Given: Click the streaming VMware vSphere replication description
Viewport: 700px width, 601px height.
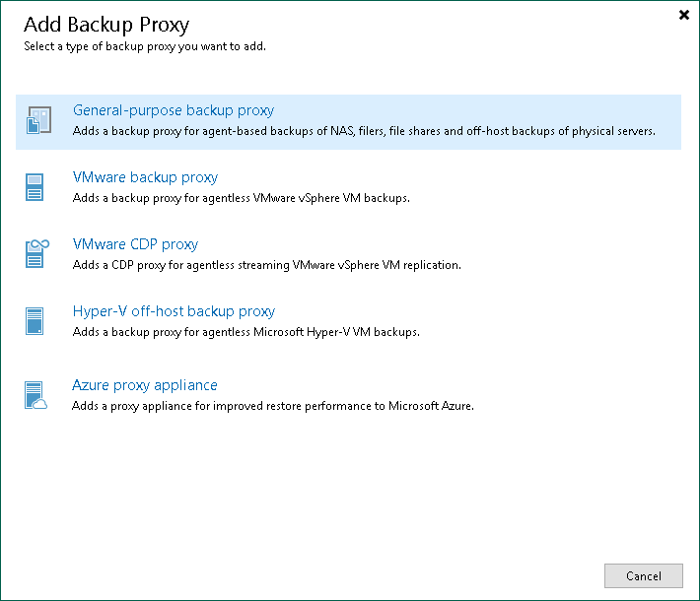Looking at the screenshot, I should [267, 265].
